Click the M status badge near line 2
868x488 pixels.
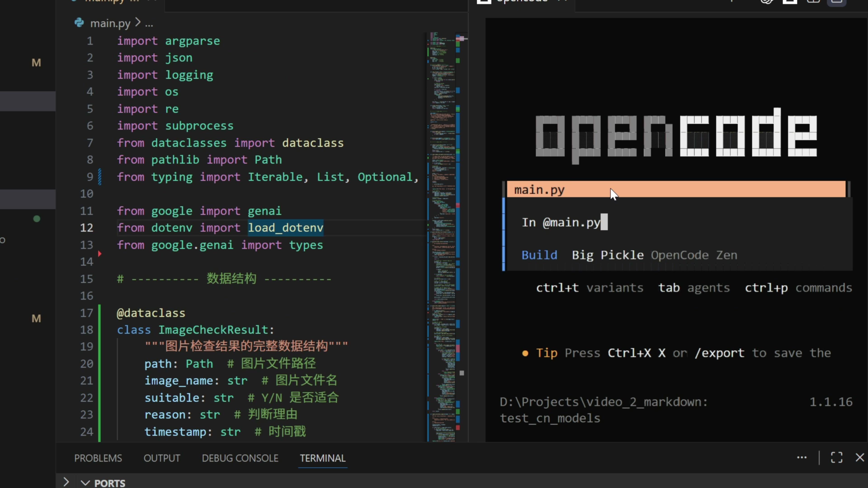pos(36,63)
